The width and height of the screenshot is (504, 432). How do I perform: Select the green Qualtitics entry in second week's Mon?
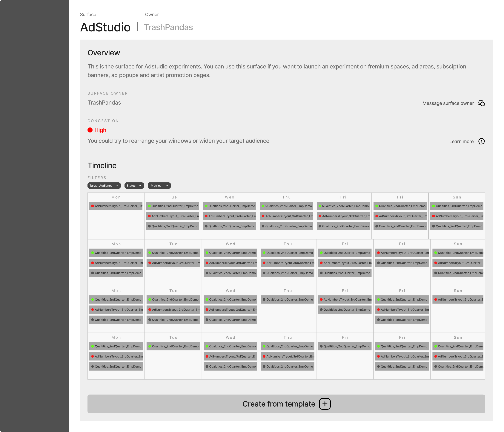[116, 253]
